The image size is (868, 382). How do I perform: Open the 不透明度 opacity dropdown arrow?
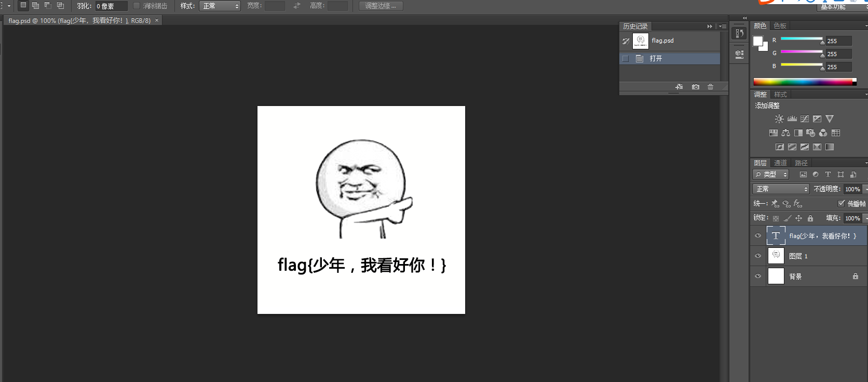865,189
